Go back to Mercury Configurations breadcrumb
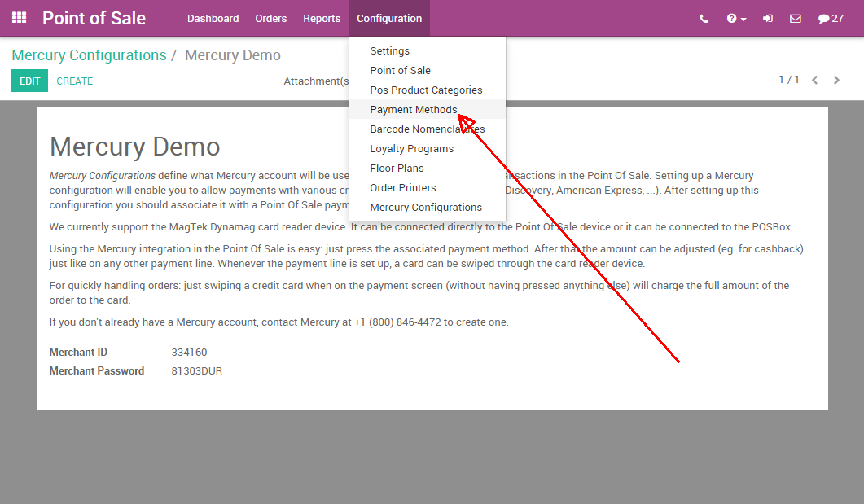This screenshot has width=864, height=504. click(89, 55)
